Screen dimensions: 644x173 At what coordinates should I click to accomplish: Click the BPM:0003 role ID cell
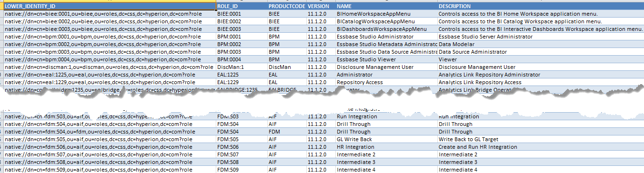(241, 52)
